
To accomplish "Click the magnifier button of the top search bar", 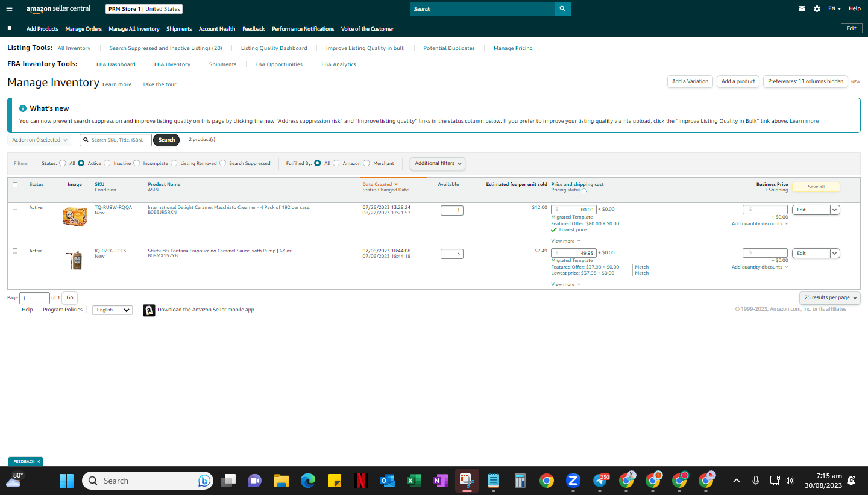I will coord(562,9).
